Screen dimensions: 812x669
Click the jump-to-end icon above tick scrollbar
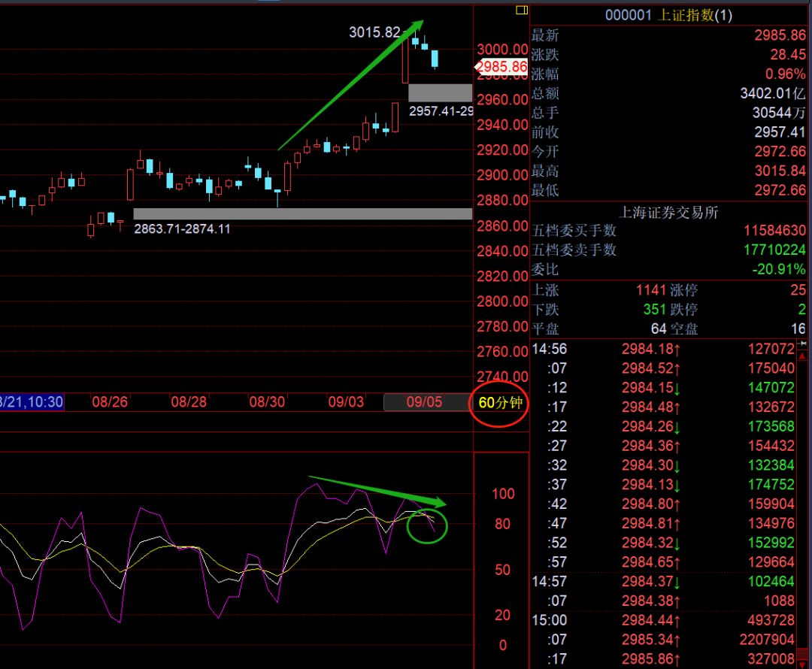click(802, 344)
